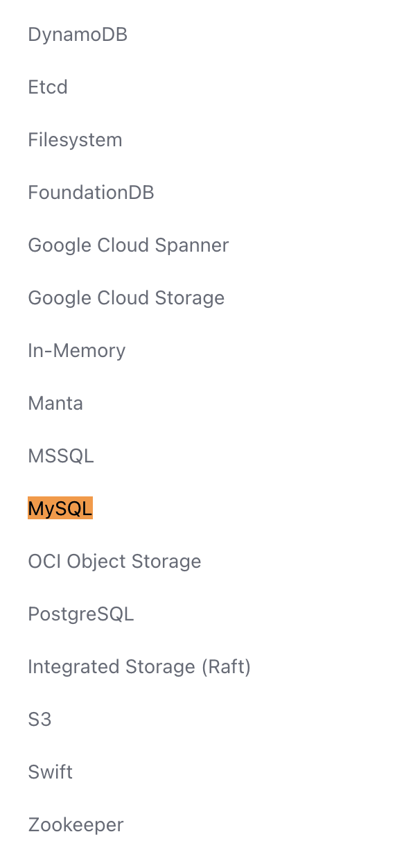Click the word Raft in parentheses
413x868 pixels.
tap(226, 667)
